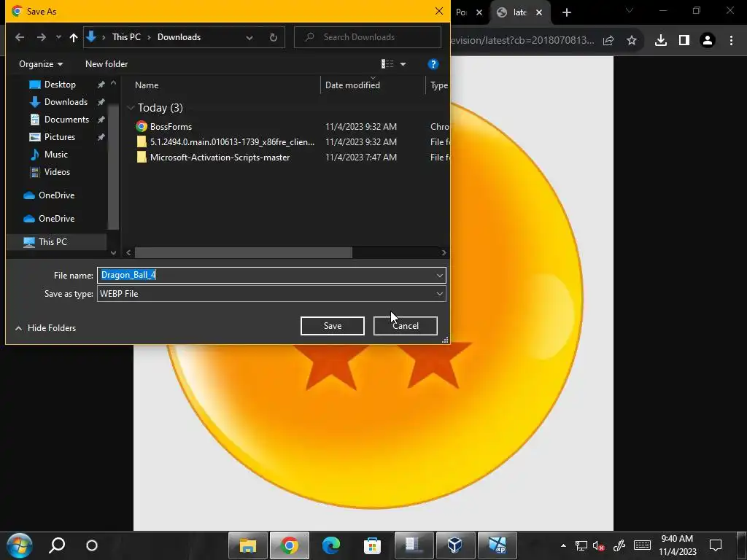747x560 pixels.
Task: Click the horizontal scrollbar thumb of file list
Action: click(x=244, y=253)
